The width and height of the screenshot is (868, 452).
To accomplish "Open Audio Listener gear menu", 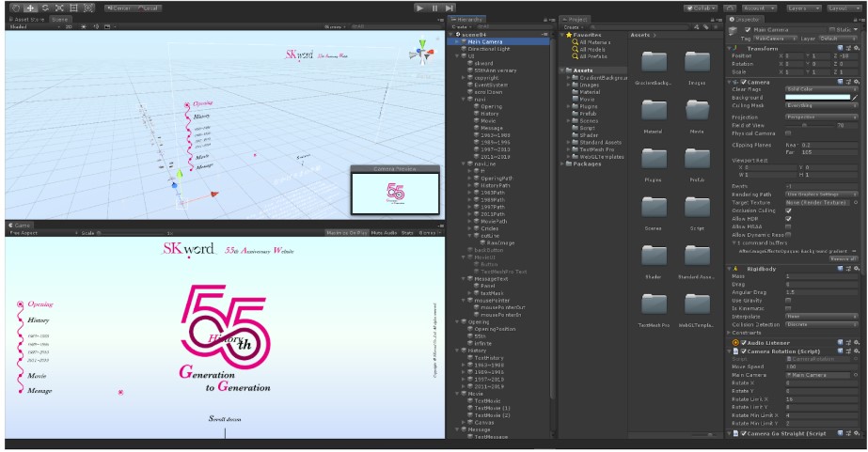I will pos(856,343).
